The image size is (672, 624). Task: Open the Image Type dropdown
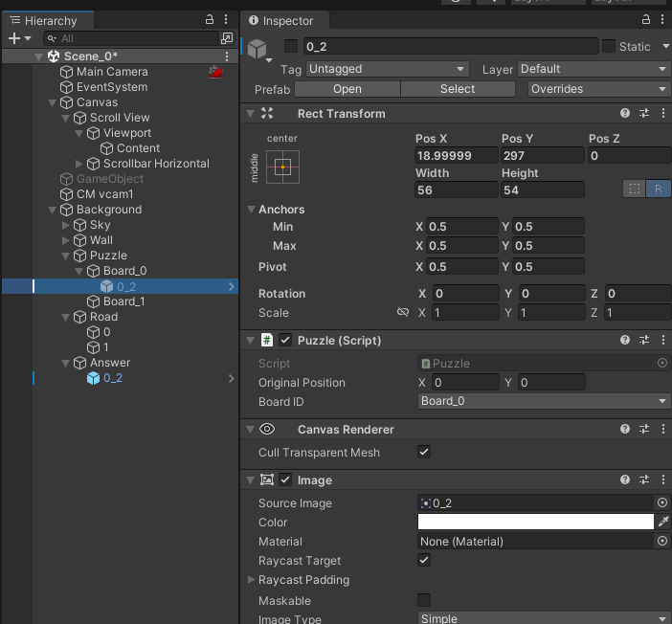point(545,618)
